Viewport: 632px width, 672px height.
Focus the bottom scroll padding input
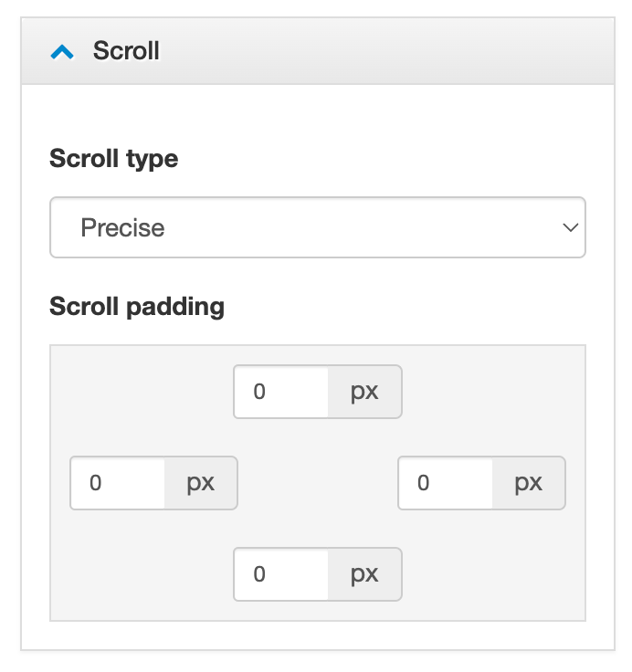[x=281, y=574]
